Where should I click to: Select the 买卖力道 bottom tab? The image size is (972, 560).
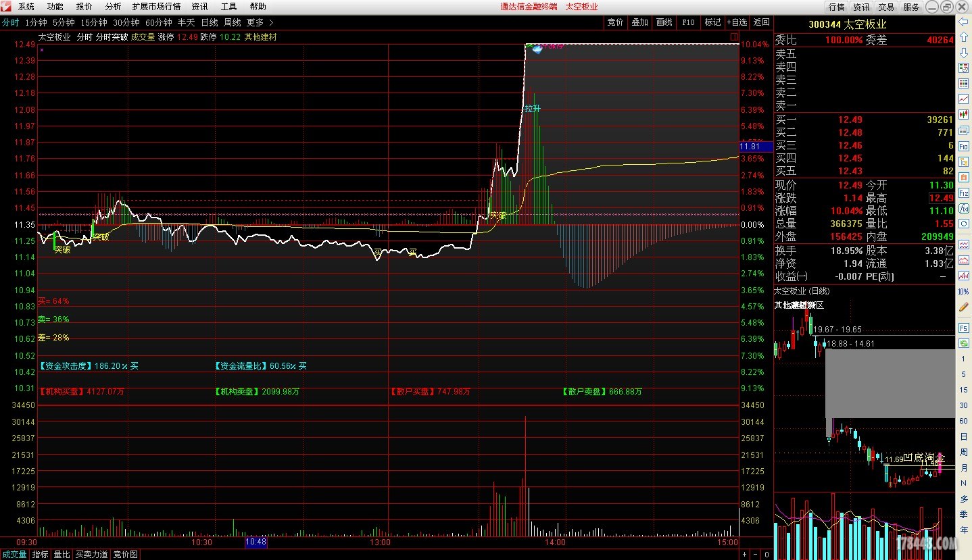91,555
